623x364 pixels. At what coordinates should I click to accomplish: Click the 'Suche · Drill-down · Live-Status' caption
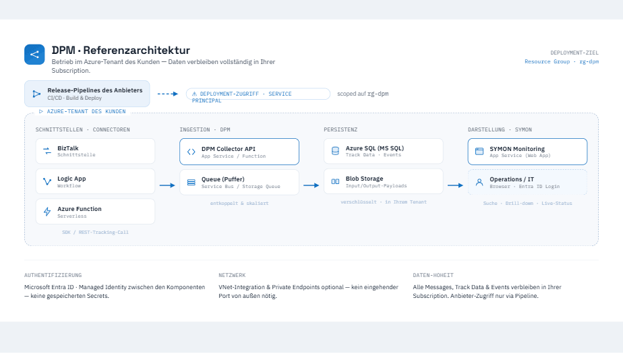[x=527, y=204]
